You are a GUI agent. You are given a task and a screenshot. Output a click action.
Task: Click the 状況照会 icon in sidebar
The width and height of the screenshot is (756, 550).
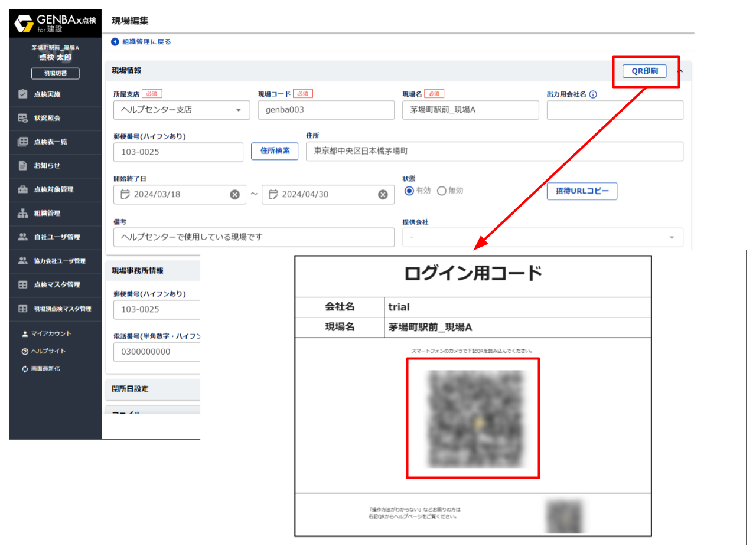23,118
